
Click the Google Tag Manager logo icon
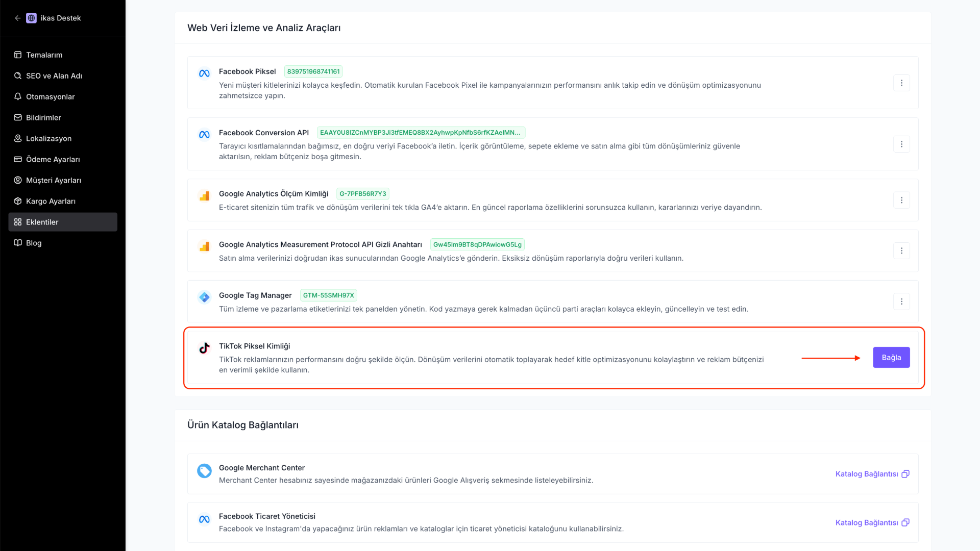204,297
